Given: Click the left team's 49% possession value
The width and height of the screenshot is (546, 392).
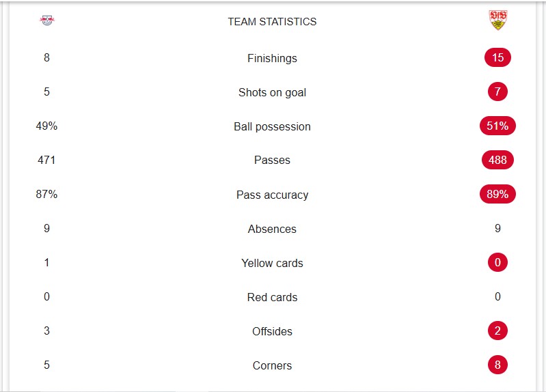Looking at the screenshot, I should pos(46,126).
